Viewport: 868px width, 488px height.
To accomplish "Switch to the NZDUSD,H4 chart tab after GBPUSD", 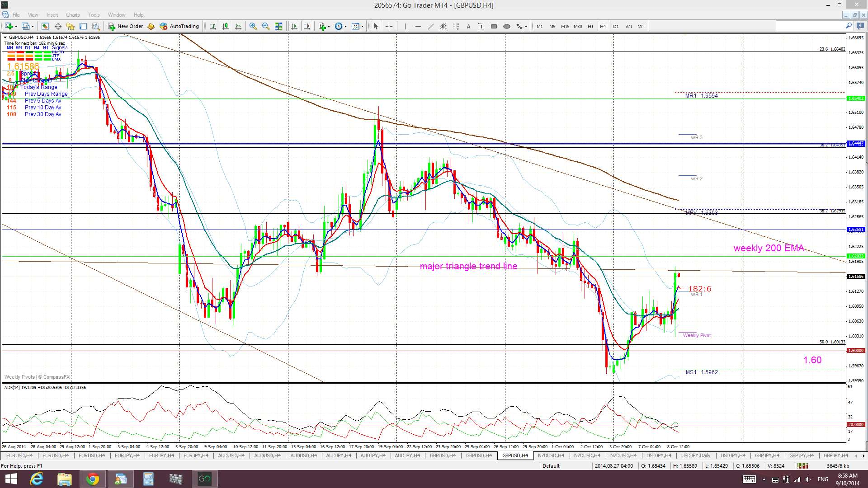I will point(551,455).
